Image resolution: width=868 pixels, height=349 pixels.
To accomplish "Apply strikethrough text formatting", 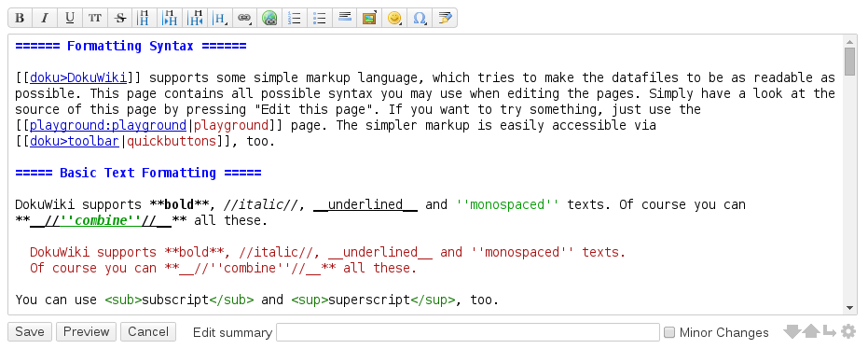I will (119, 18).
